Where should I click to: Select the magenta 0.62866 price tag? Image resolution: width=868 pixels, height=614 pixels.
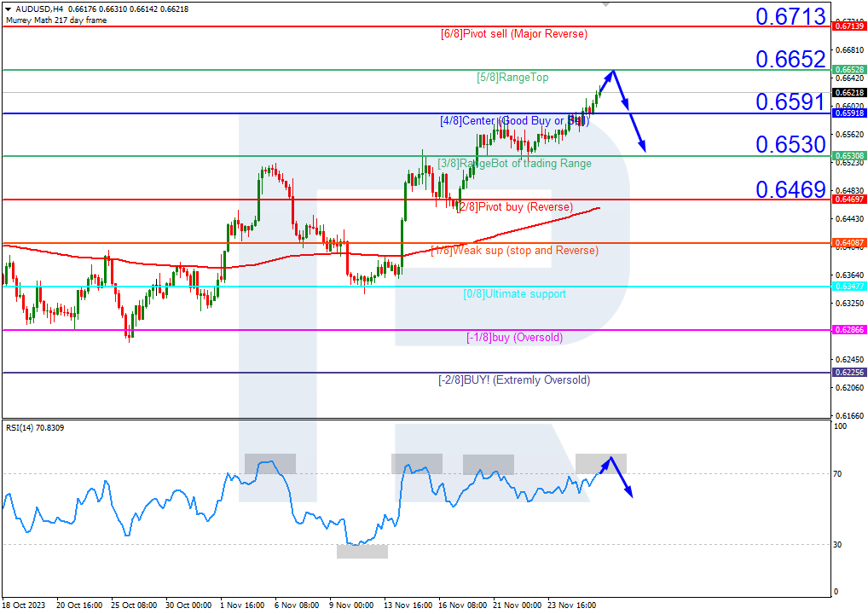[x=848, y=329]
